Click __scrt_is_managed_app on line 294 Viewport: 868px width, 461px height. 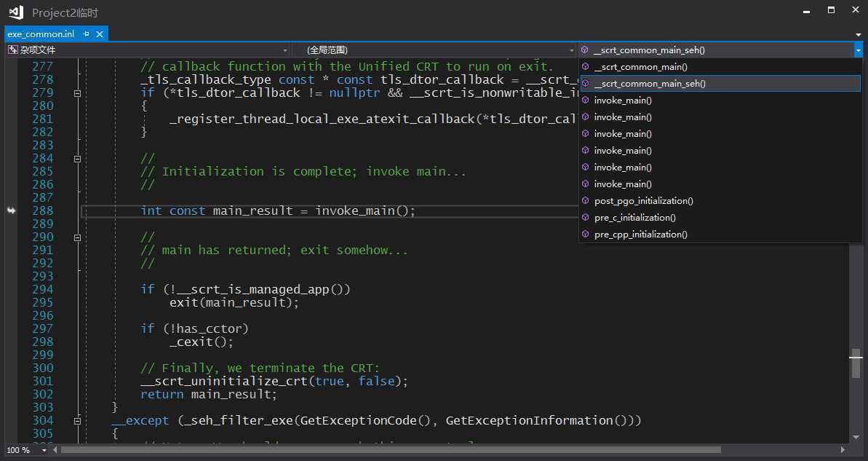[x=253, y=289]
